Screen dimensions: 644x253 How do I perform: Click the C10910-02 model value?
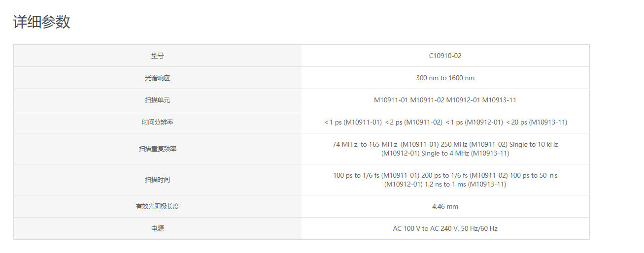coord(445,56)
